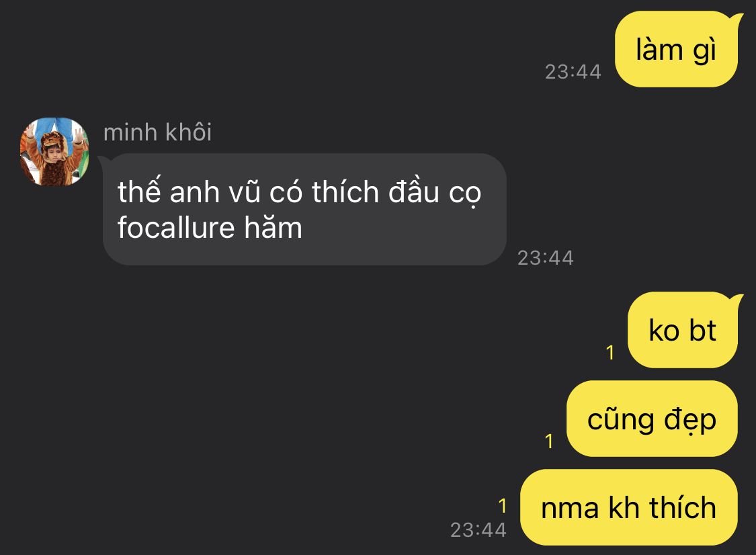Click the word "đẹp" in yellow bubble
Viewport: 756px width, 555px height.
pyautogui.click(x=690, y=420)
